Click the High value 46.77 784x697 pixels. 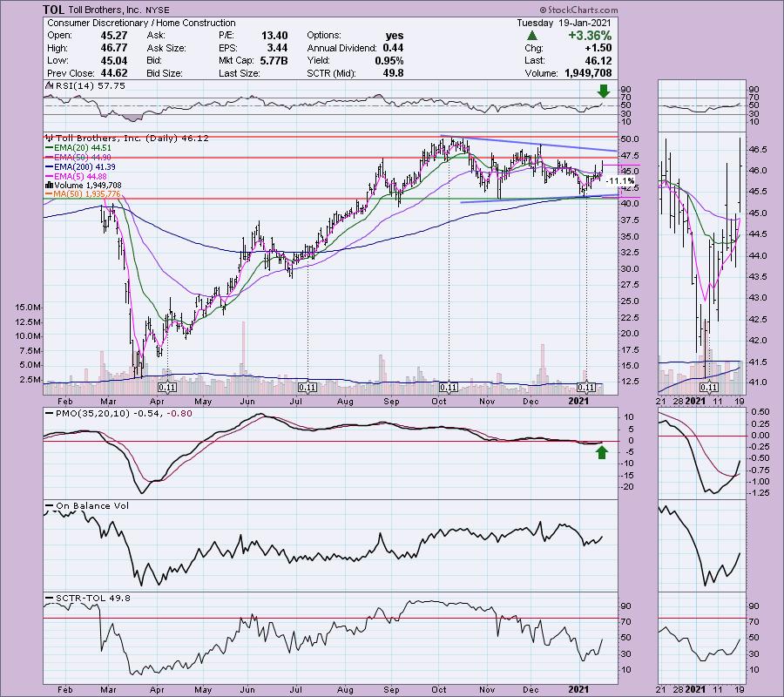(114, 48)
